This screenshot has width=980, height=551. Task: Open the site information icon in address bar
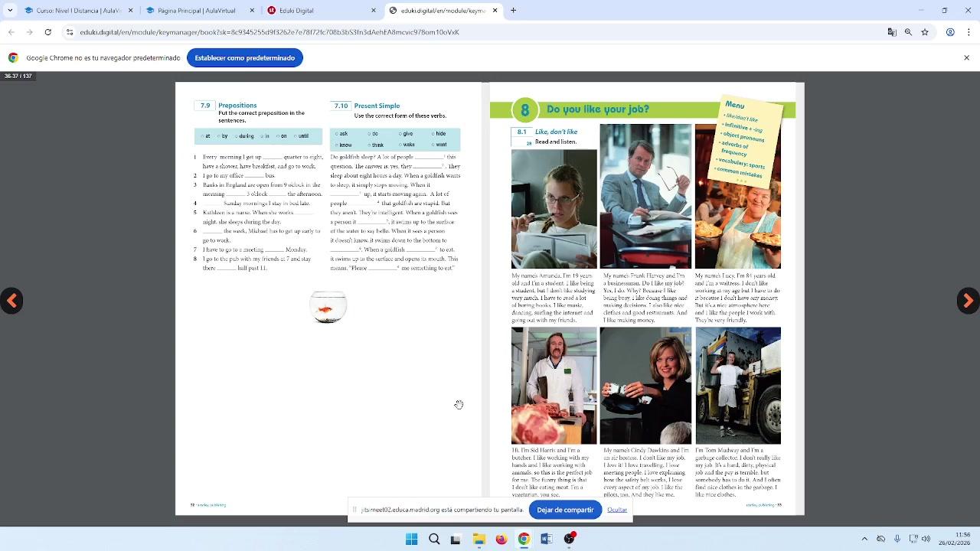[x=70, y=32]
